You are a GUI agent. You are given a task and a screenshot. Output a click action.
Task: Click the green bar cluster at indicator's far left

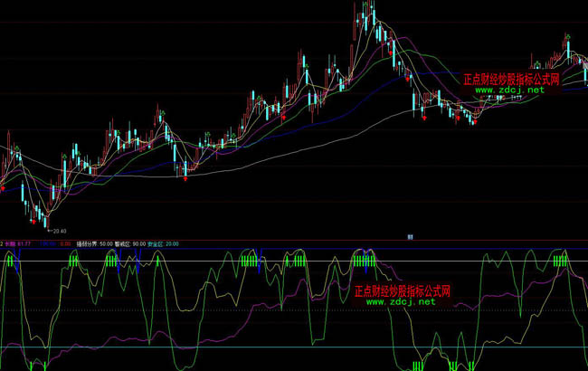[11, 261]
